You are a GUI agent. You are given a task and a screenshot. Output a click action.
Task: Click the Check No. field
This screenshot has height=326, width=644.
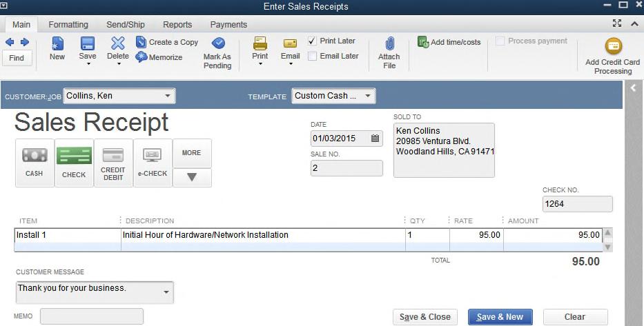[x=578, y=204]
